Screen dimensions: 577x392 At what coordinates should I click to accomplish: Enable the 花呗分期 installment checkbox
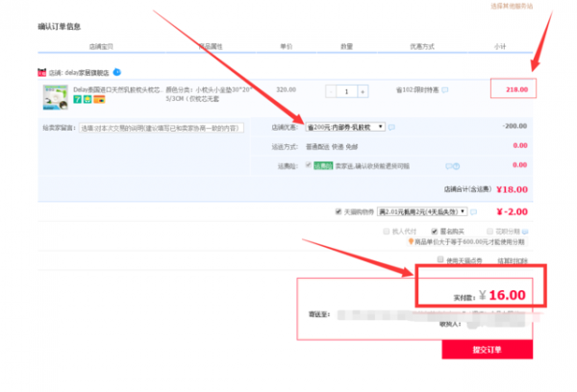[x=489, y=232]
